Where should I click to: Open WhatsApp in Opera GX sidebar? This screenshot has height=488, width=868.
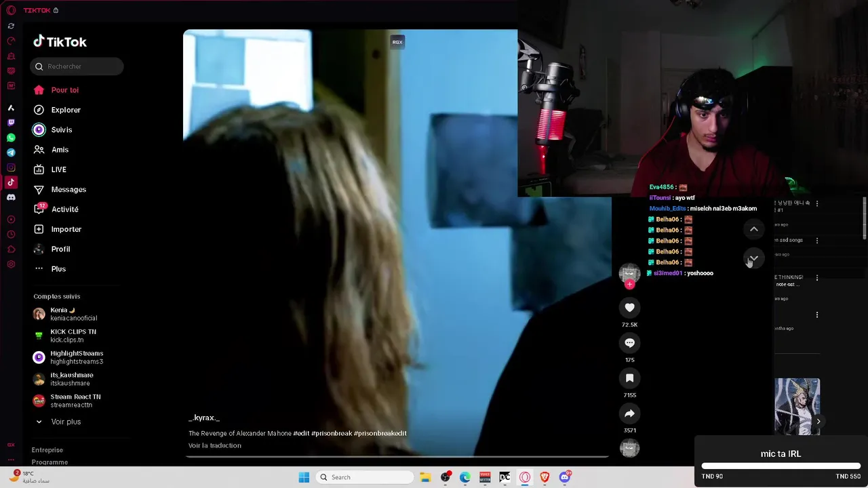[x=11, y=138]
